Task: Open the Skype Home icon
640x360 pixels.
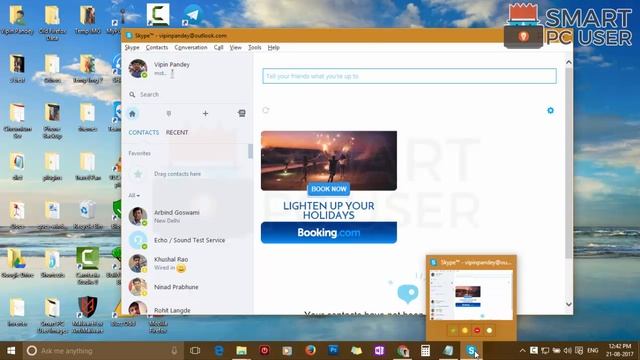Action: tap(132, 114)
